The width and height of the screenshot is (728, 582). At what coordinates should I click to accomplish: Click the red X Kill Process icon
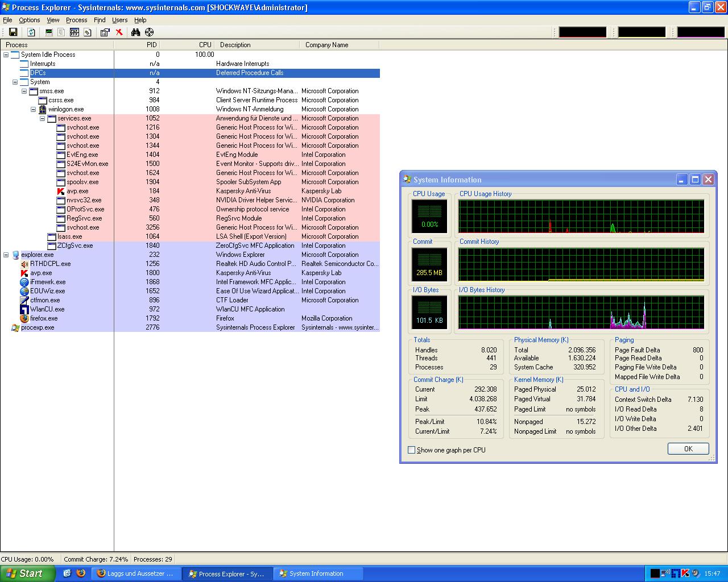[x=119, y=32]
